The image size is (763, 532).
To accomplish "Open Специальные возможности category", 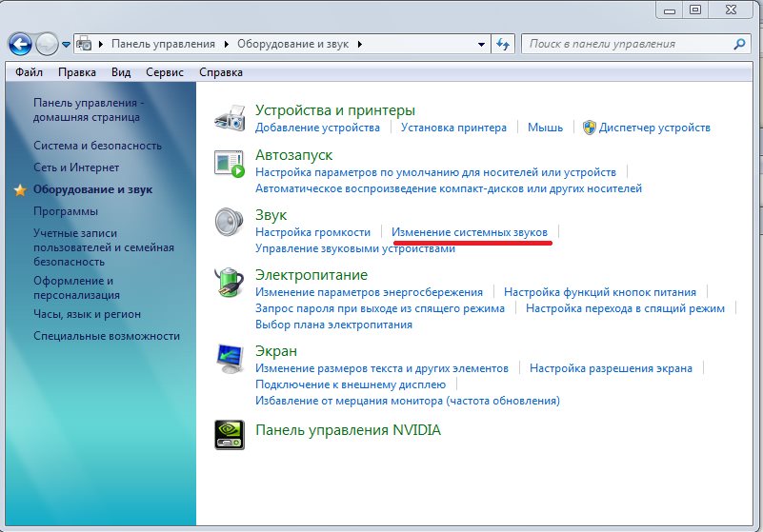I will point(107,336).
